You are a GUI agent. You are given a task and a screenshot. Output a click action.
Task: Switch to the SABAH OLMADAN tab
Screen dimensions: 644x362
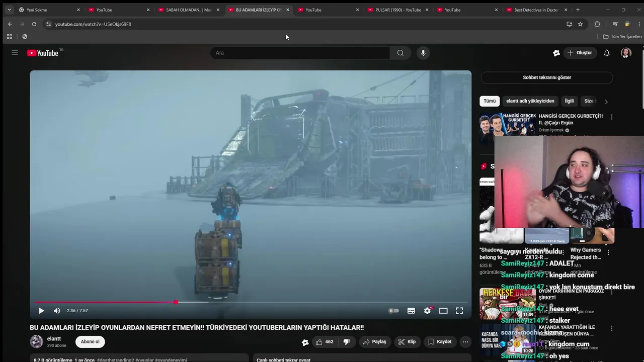click(189, 10)
